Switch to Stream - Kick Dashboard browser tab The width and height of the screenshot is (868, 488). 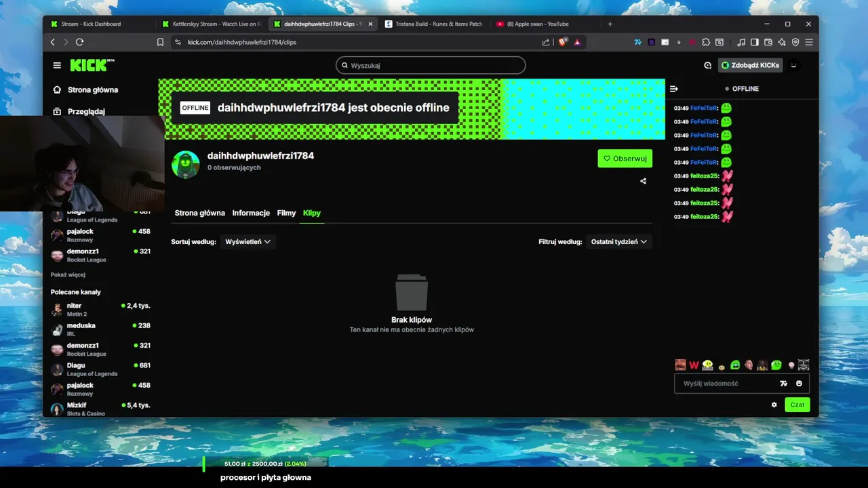[x=100, y=24]
